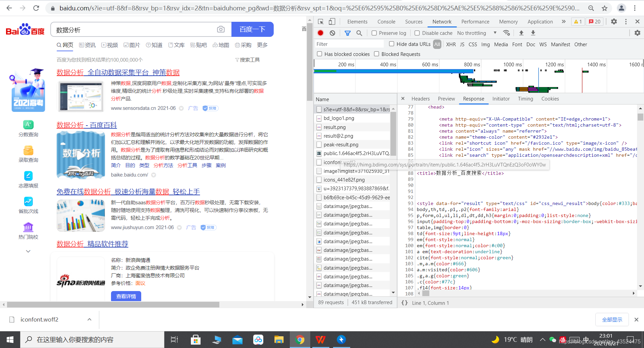Enable Preserve log checkbox

pyautogui.click(x=374, y=33)
